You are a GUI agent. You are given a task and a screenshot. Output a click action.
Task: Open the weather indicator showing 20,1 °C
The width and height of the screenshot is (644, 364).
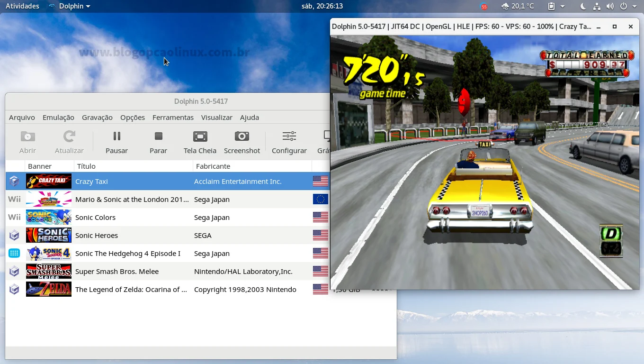tap(518, 6)
